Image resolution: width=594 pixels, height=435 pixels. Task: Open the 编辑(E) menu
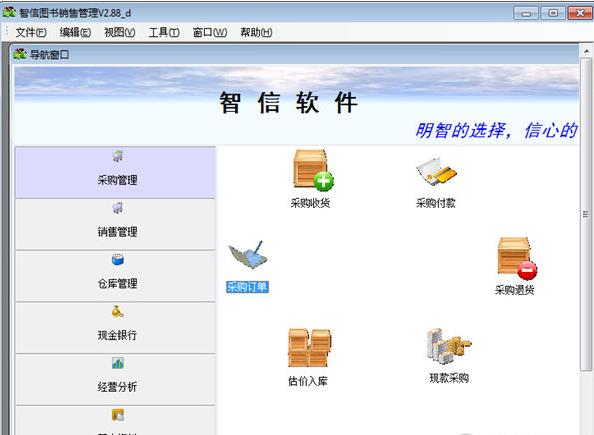[x=75, y=33]
